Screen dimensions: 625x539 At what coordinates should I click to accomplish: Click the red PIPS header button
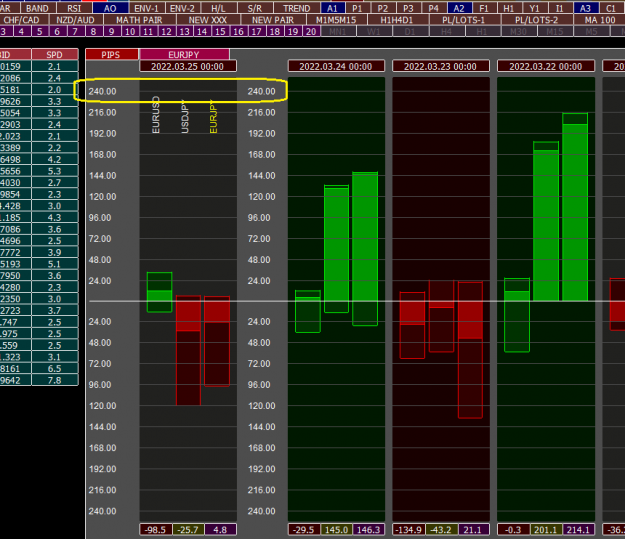pos(112,55)
